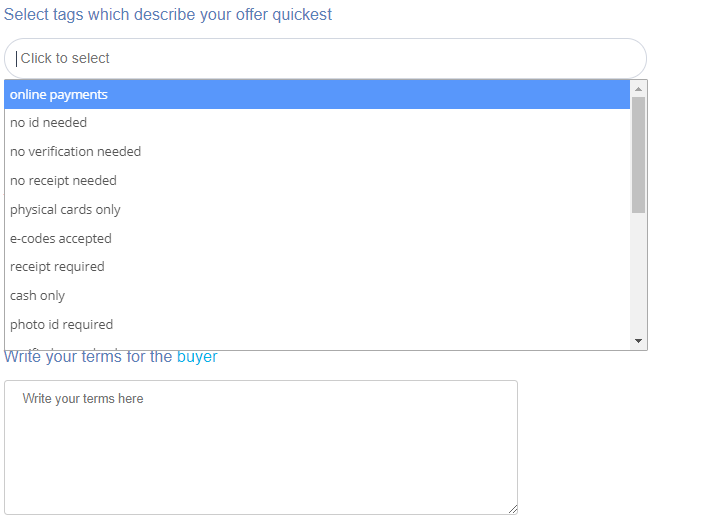Select the 'online payments' tag option
The height and width of the screenshot is (522, 701).
(59, 95)
